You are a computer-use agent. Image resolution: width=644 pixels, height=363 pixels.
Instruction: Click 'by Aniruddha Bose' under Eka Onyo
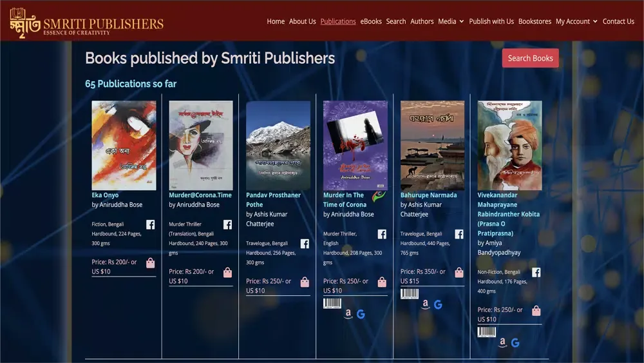[117, 205]
